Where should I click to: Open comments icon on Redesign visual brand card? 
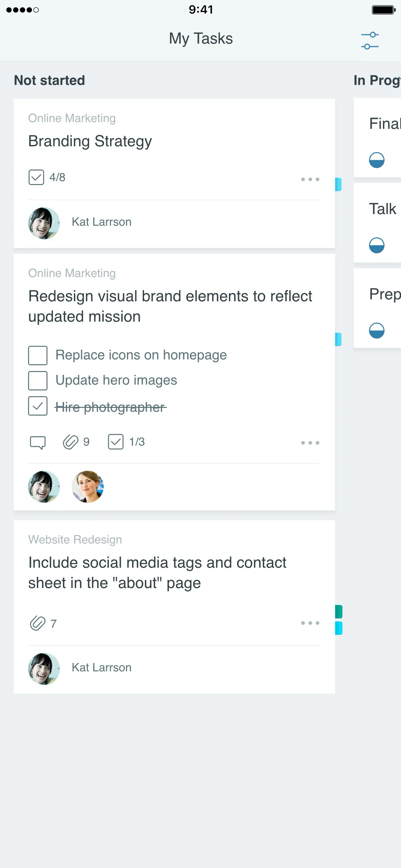click(38, 442)
